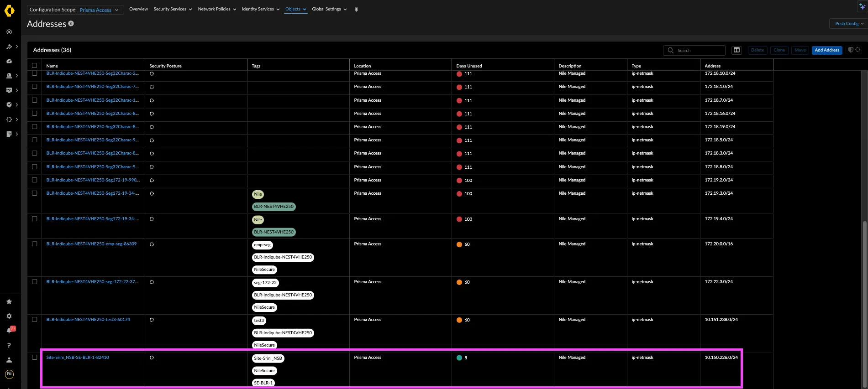868x389 pixels.
Task: Click security posture icon for Site-Srini_NSB-SE-BLR-1-82410 row
Action: point(152,358)
